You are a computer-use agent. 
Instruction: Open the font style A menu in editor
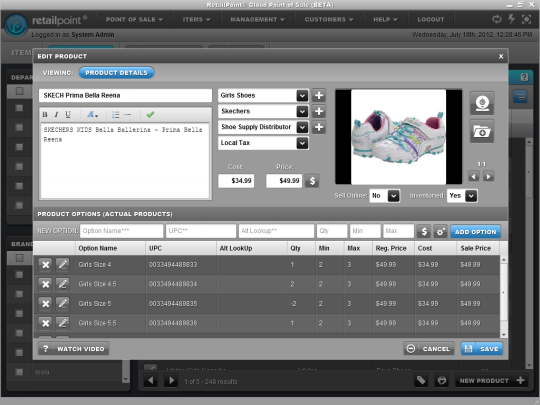tap(92, 115)
